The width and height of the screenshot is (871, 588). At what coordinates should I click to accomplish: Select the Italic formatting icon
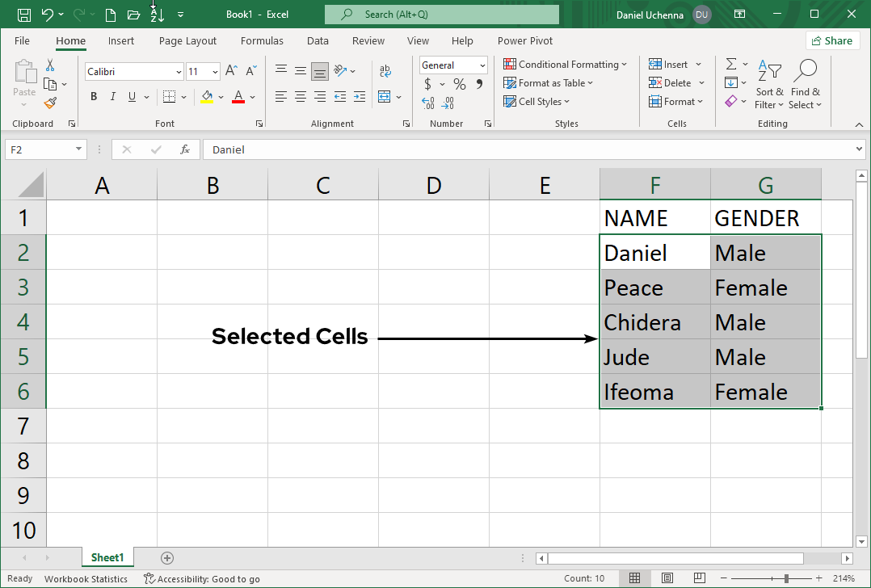[112, 96]
